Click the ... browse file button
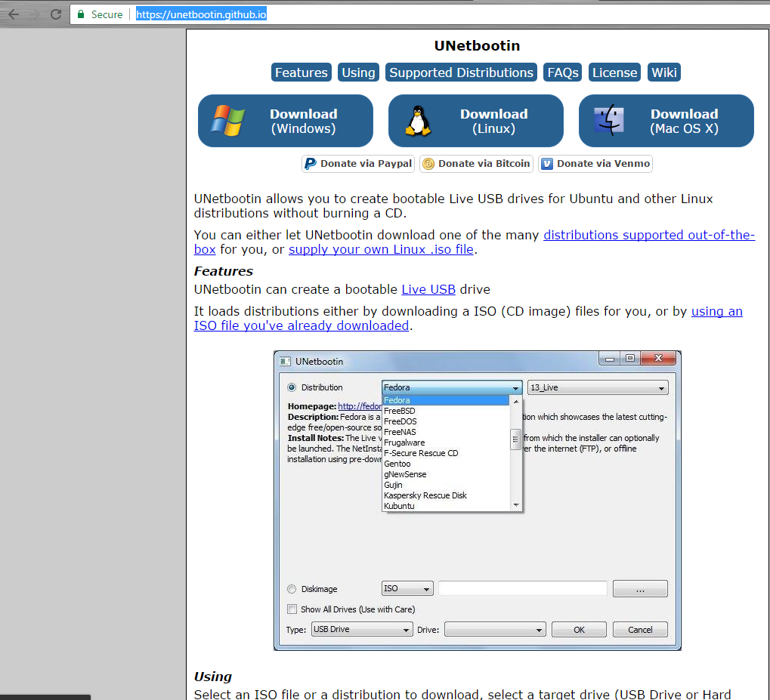The image size is (770, 700). point(640,588)
